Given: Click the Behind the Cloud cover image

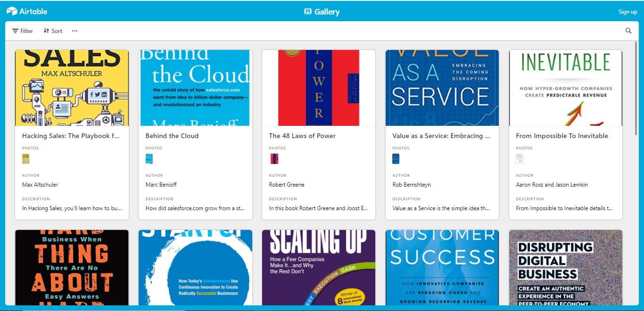Looking at the screenshot, I should (195, 87).
